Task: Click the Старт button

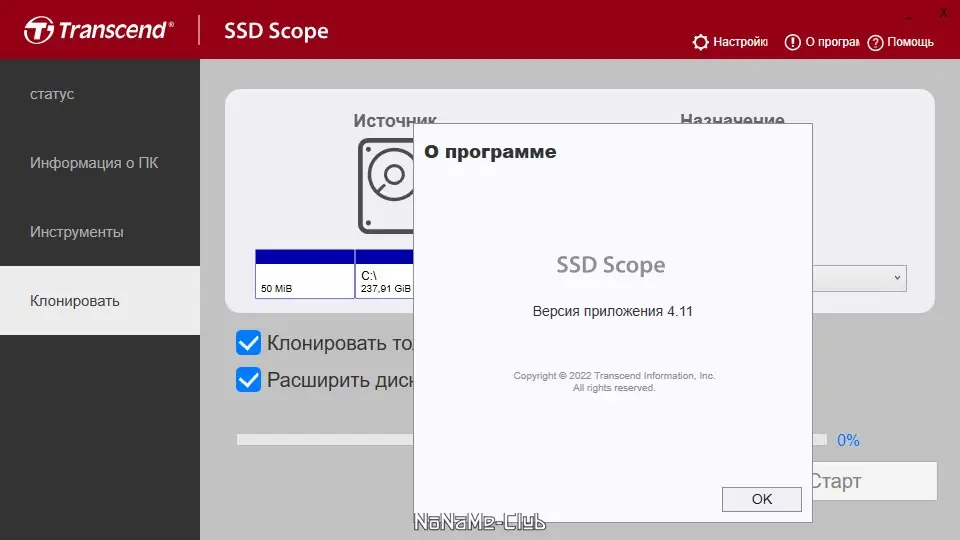Action: [x=875, y=481]
